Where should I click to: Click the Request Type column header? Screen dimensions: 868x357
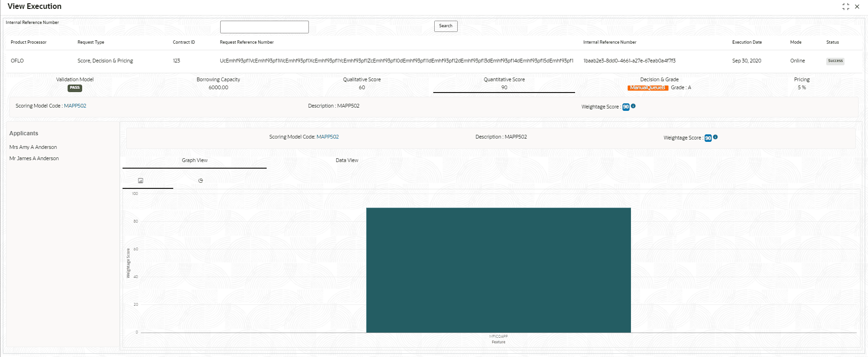pyautogui.click(x=91, y=42)
